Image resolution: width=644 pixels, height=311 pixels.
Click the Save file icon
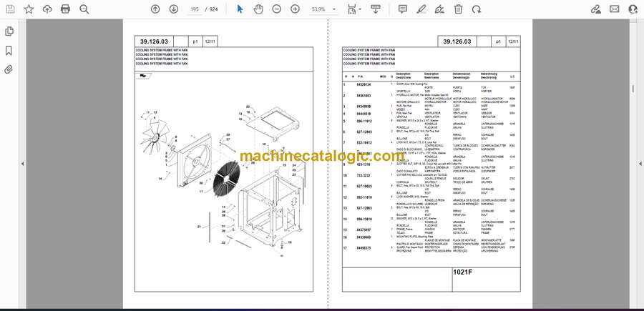(x=10, y=9)
